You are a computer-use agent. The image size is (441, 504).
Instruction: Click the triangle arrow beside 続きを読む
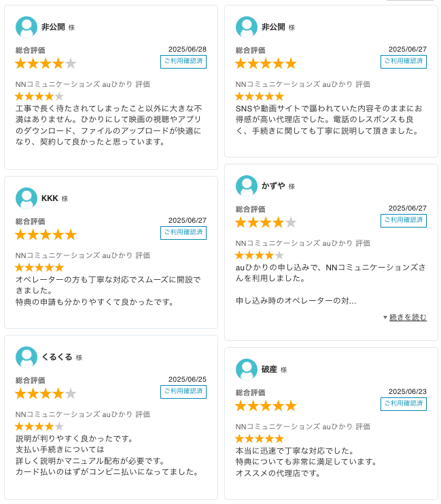click(385, 317)
